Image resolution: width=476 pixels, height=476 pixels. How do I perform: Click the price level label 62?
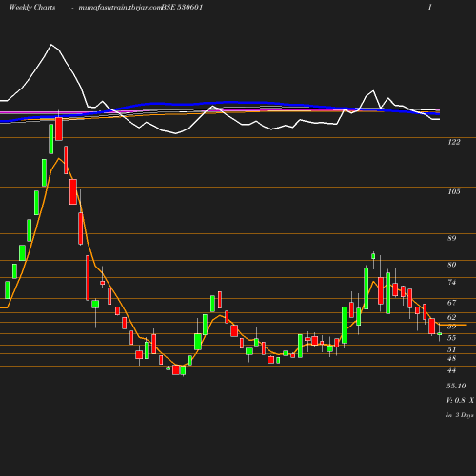[452, 317]
